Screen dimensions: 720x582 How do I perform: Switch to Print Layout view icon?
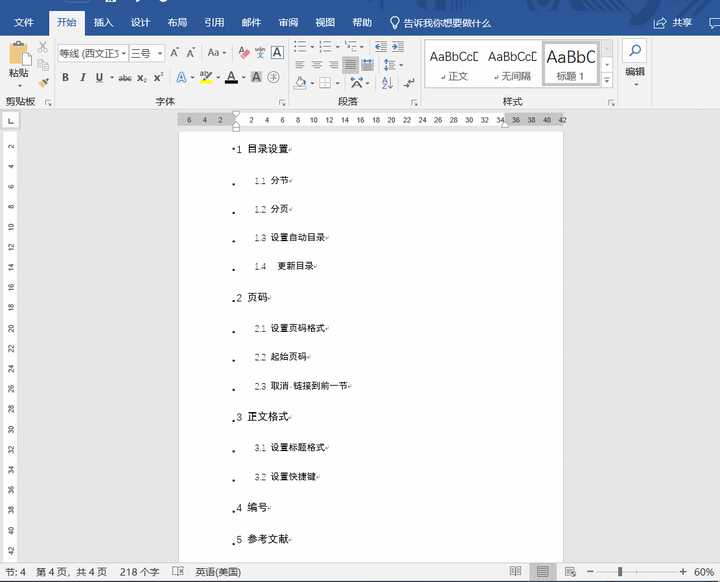(x=542, y=571)
